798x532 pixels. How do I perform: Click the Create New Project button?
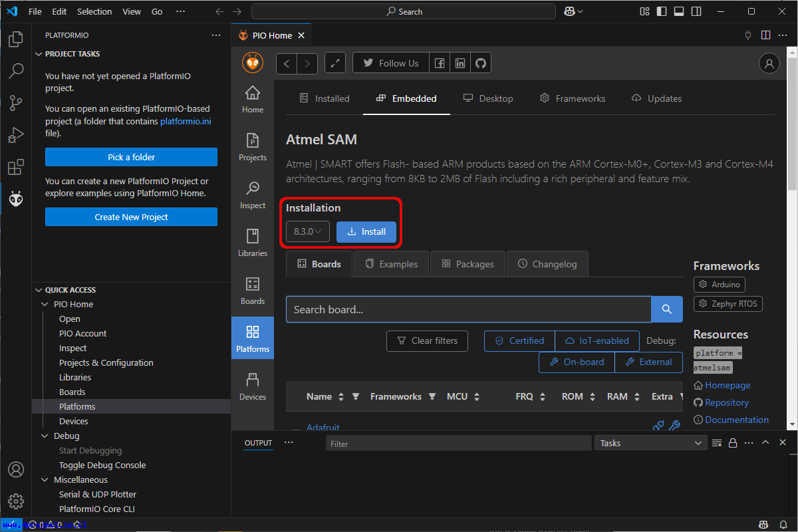[x=131, y=217]
